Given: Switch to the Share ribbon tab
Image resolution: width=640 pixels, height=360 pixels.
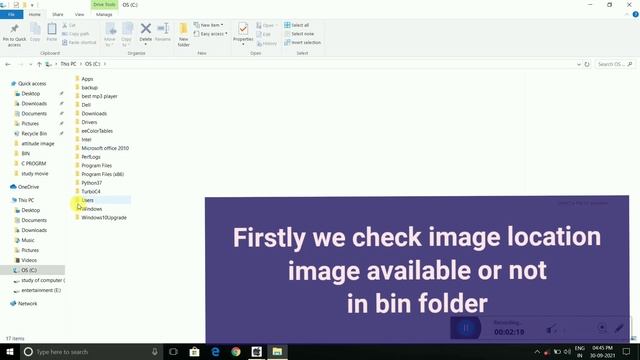Looking at the screenshot, I should click(x=58, y=14).
